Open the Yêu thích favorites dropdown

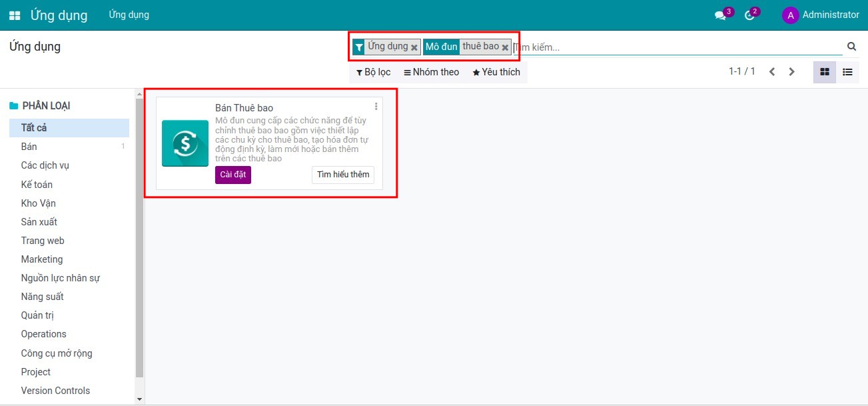496,72
